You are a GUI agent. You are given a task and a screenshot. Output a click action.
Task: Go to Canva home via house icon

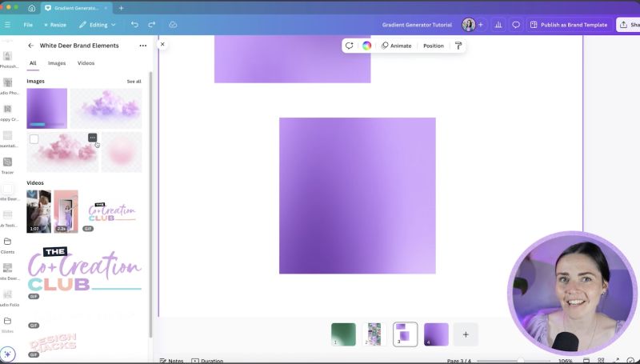[31, 8]
